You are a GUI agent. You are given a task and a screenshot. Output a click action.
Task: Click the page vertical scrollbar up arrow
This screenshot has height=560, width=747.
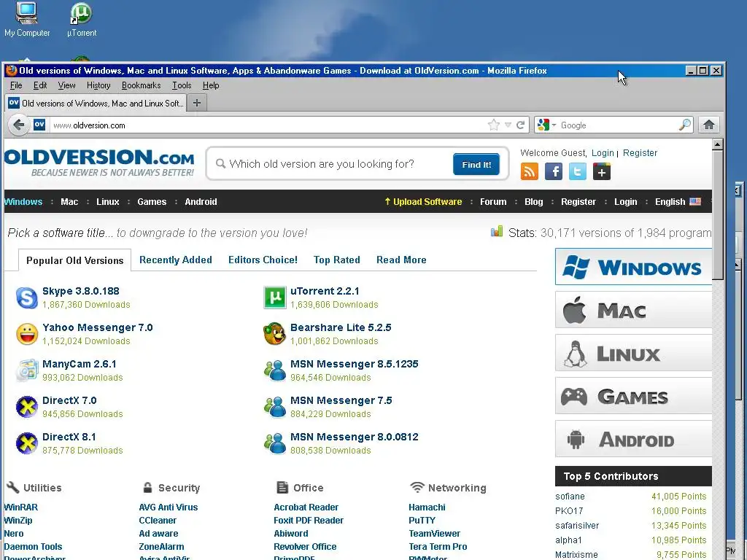coord(718,144)
